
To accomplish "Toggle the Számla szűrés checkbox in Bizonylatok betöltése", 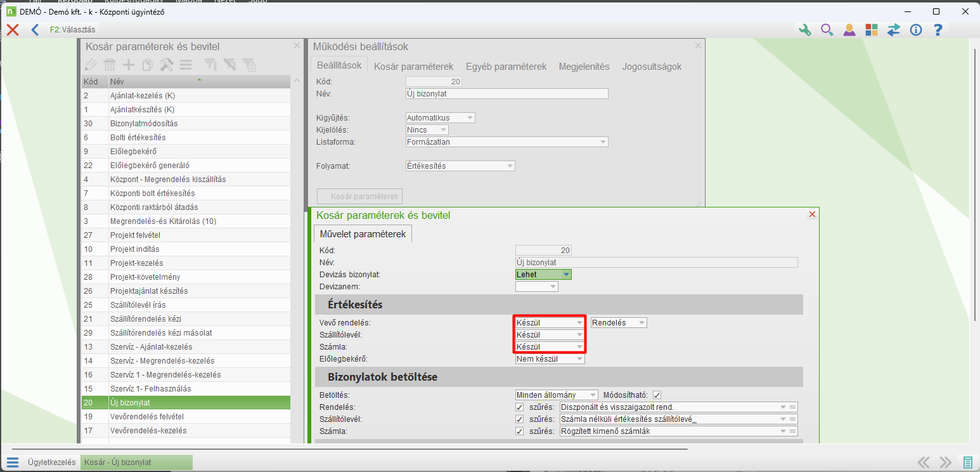I will (520, 431).
